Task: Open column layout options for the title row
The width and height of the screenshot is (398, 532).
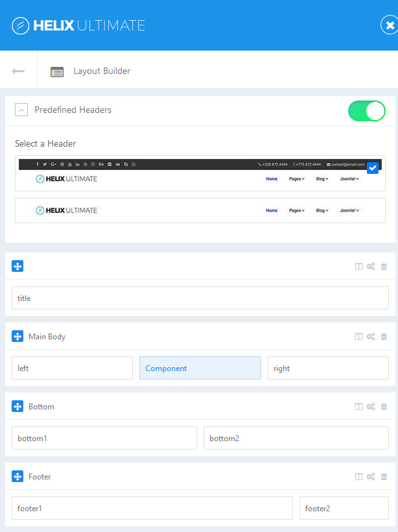Action: point(358,266)
